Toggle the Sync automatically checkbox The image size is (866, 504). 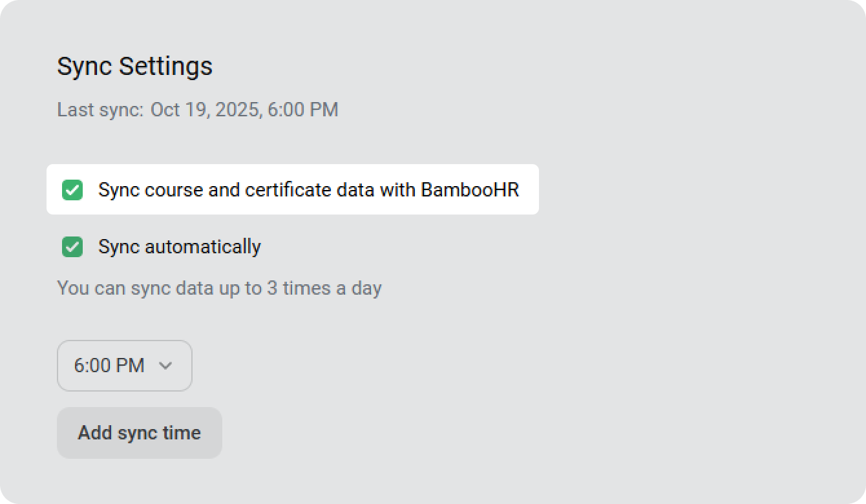pyautogui.click(x=72, y=247)
